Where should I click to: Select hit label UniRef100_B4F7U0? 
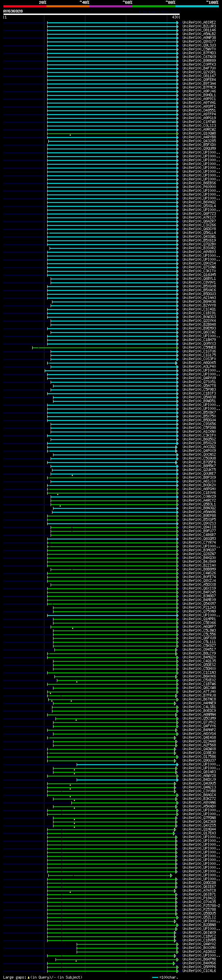[199, 68]
